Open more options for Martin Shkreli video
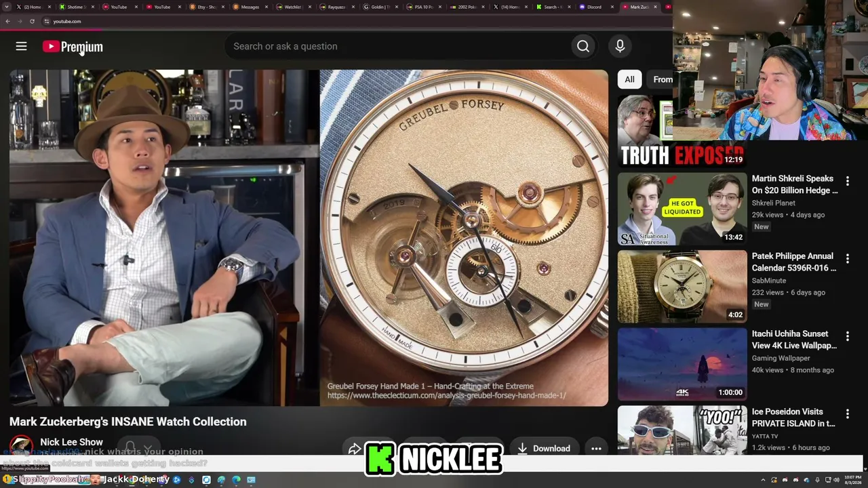The height and width of the screenshot is (488, 868). [847, 181]
